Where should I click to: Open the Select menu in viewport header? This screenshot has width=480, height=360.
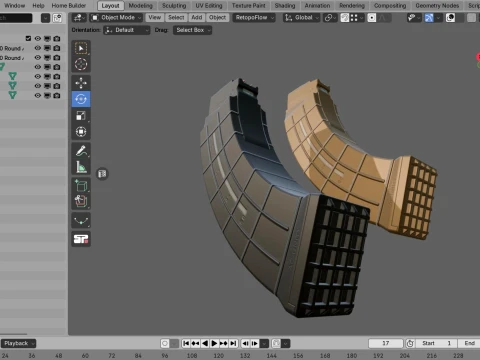176,17
